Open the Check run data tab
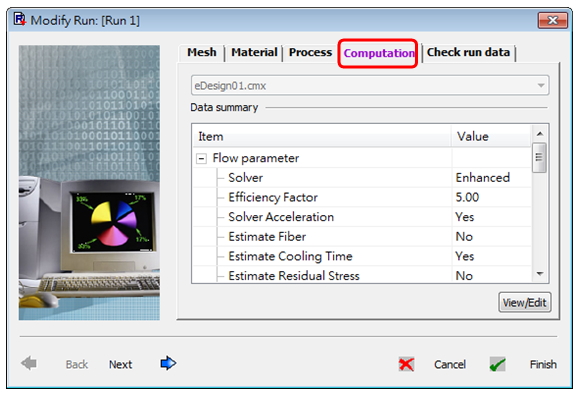Screen dimensions: 580x397 [468, 52]
